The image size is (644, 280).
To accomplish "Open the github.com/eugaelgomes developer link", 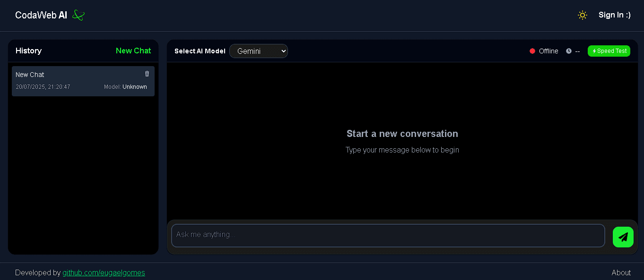I will point(104,272).
